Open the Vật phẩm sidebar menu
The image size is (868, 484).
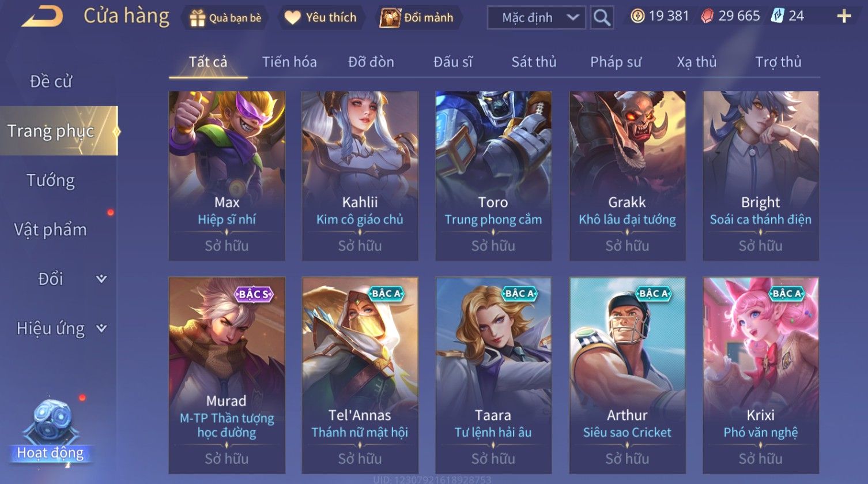pyautogui.click(x=51, y=230)
